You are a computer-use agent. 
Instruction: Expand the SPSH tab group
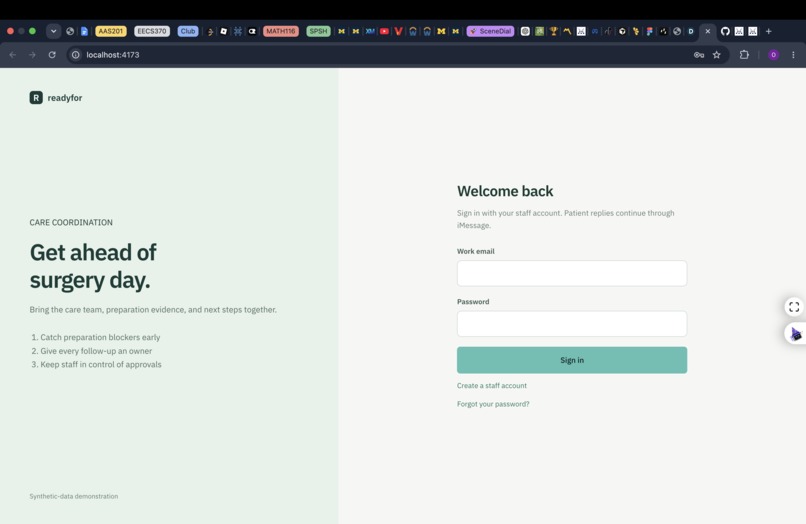coord(318,31)
